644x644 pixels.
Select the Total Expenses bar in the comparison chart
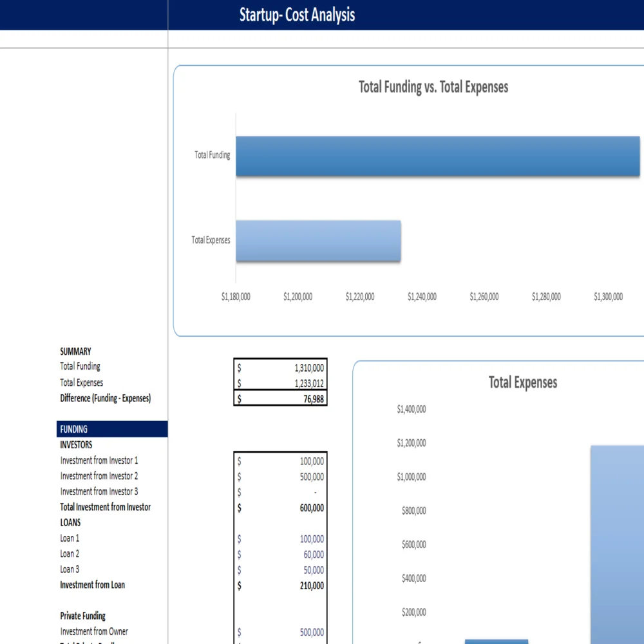(318, 241)
